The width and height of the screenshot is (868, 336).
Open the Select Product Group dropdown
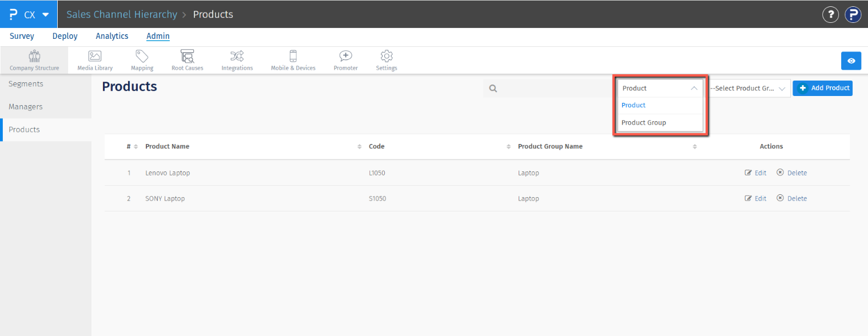coord(748,89)
